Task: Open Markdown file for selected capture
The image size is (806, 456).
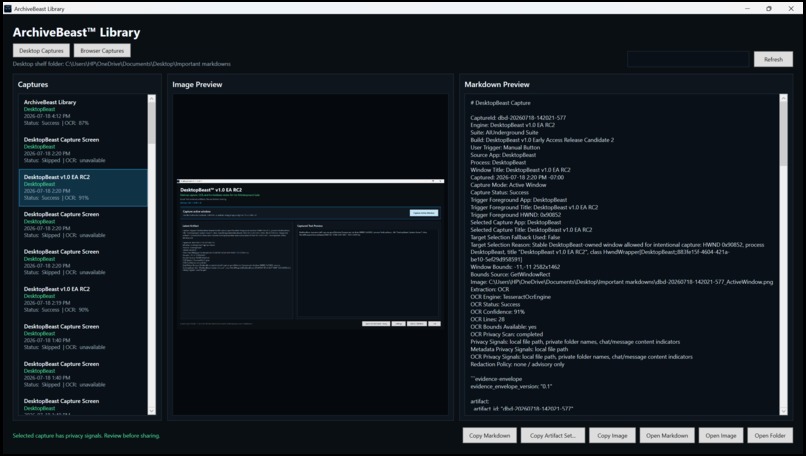Action: tap(667, 435)
